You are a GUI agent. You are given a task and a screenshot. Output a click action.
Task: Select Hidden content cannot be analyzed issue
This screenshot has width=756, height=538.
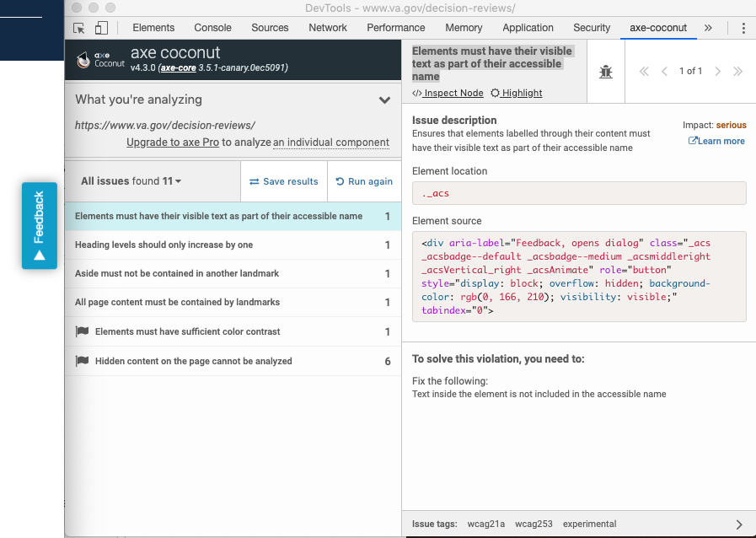coord(233,362)
